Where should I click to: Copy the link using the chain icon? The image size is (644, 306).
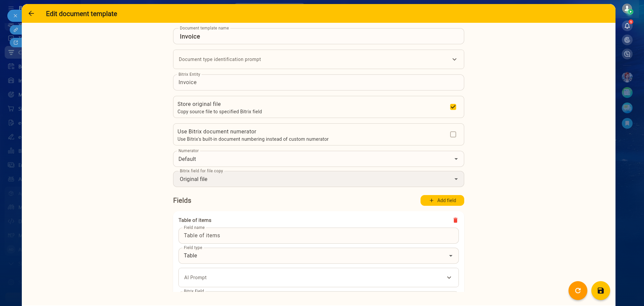16,30
